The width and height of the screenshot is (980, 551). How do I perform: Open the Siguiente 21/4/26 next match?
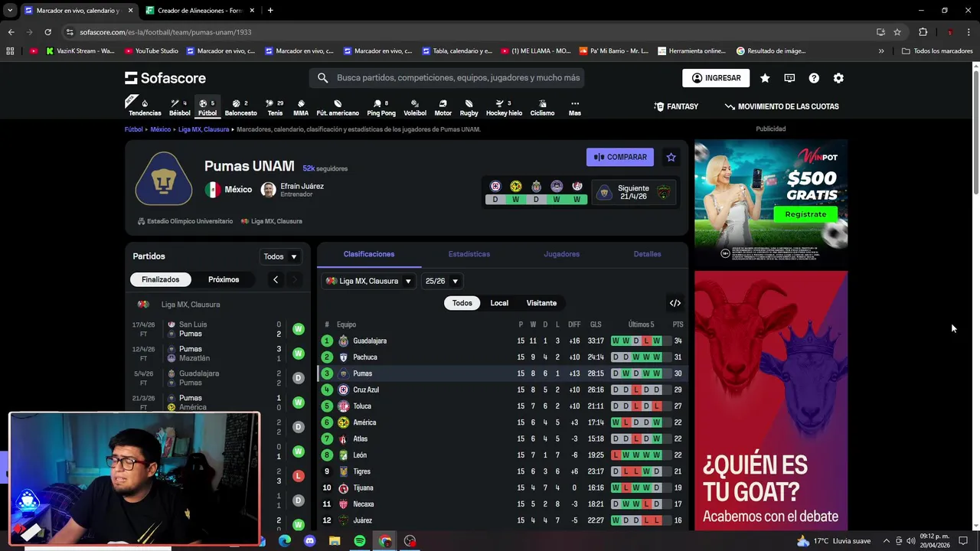(x=634, y=192)
